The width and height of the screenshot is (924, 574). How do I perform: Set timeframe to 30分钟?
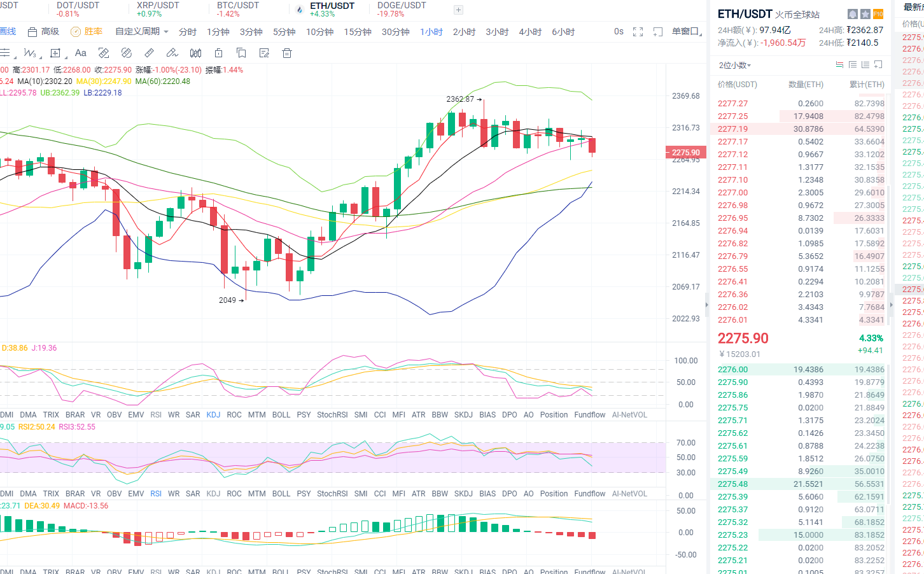396,32
